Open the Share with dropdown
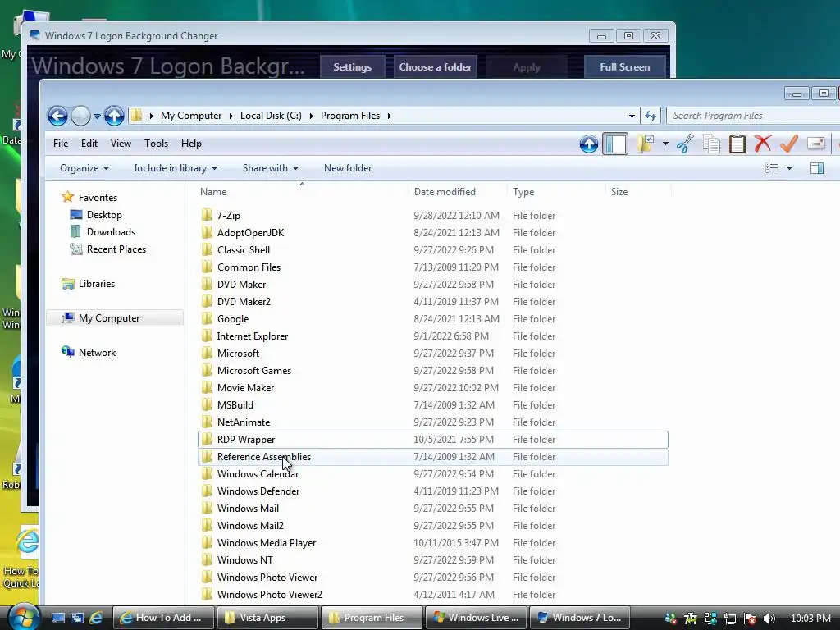 click(x=271, y=168)
